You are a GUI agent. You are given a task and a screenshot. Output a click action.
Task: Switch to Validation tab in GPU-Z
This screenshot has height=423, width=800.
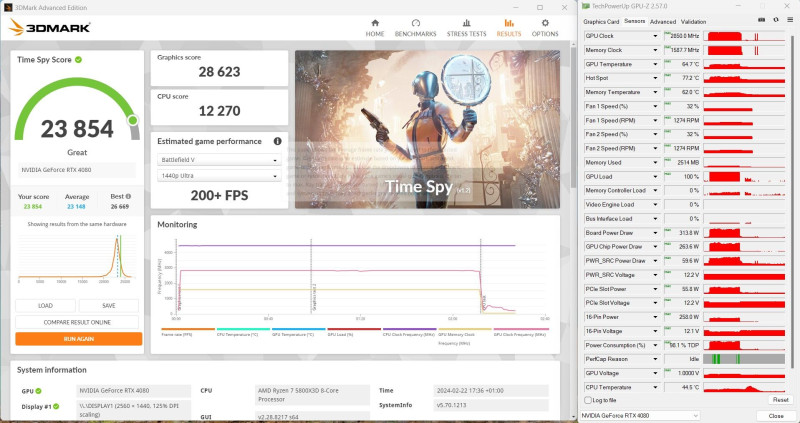693,22
